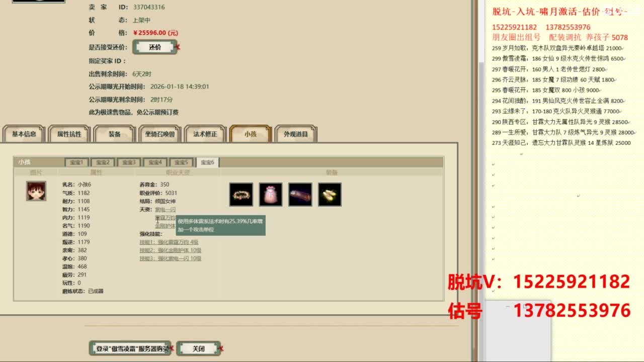Click the 智力 1145 attribute row

click(76, 209)
